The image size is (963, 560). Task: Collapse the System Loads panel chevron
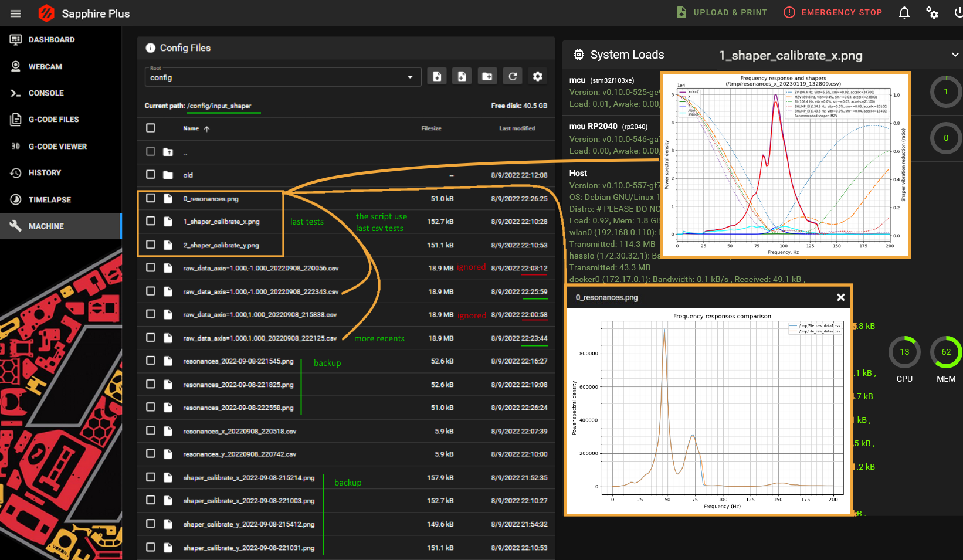pyautogui.click(x=955, y=55)
